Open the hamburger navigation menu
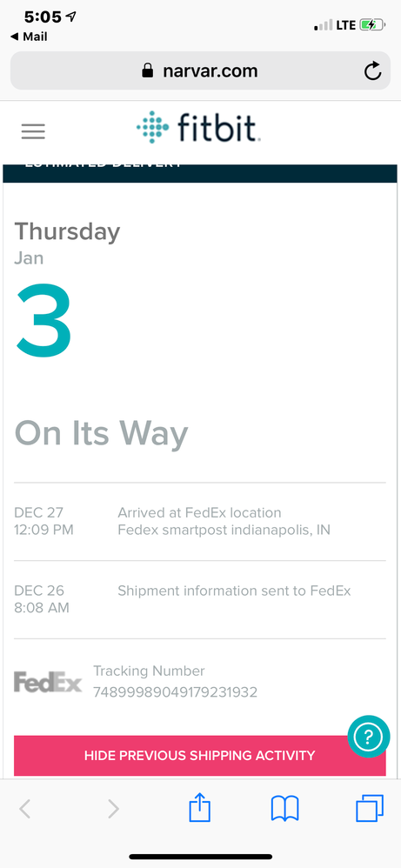 click(33, 131)
